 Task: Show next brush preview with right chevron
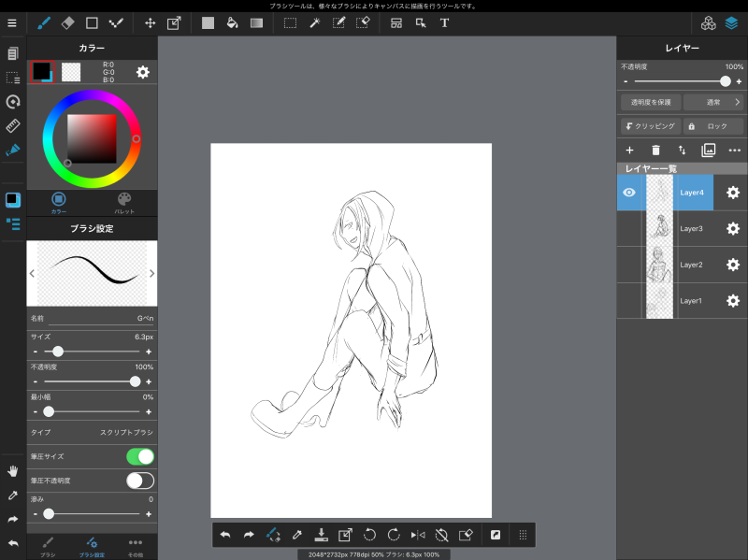point(151,273)
